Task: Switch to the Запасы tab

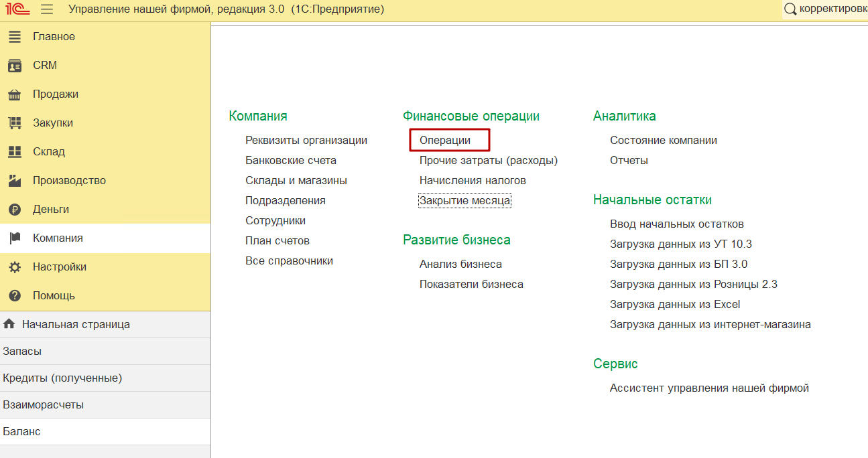Action: pyautogui.click(x=22, y=352)
